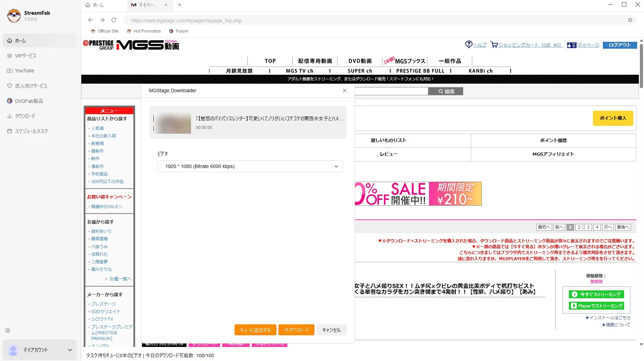
Task: Click the キャンセル button
Action: point(331,330)
